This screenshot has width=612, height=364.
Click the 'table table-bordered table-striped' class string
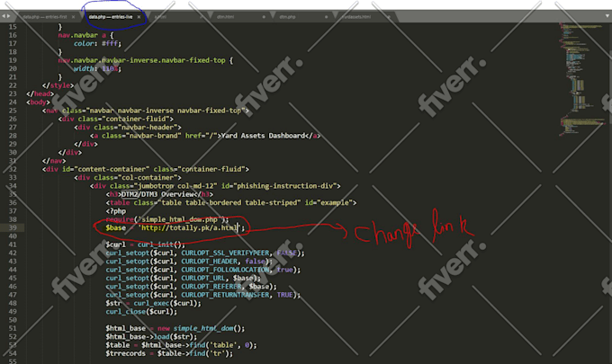point(229,202)
